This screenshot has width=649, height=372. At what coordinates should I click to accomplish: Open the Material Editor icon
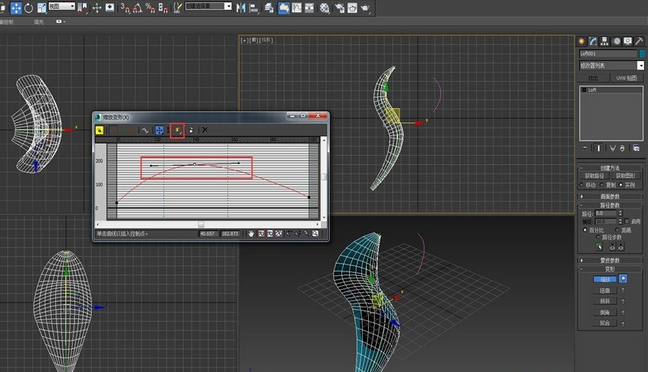point(324,8)
